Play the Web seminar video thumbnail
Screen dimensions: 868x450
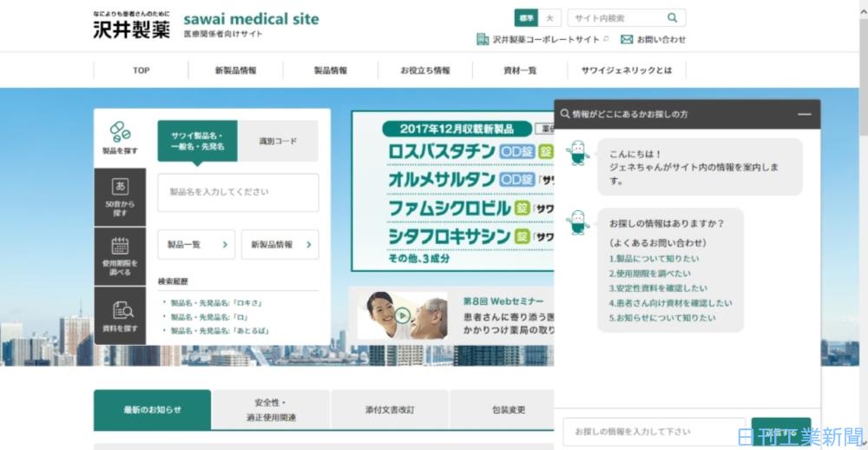(x=402, y=314)
